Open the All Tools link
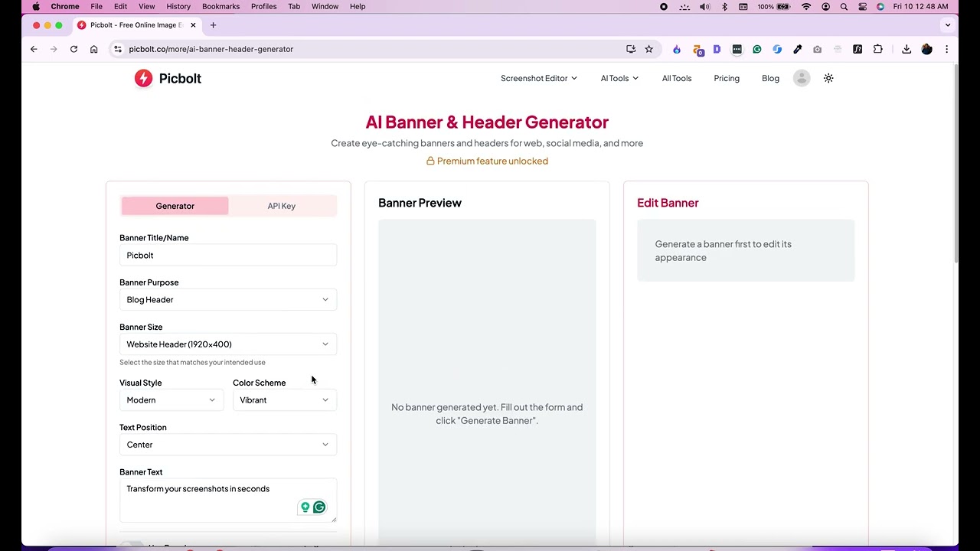The height and width of the screenshot is (551, 980). (x=677, y=78)
